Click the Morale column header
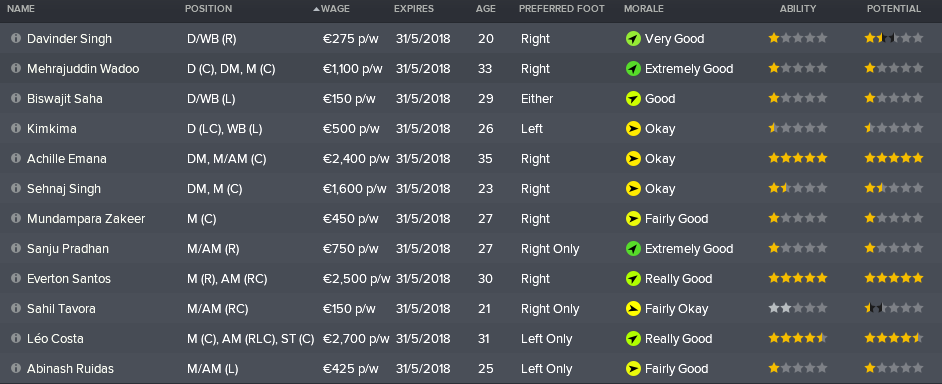This screenshot has height=384, width=942. coord(643,9)
